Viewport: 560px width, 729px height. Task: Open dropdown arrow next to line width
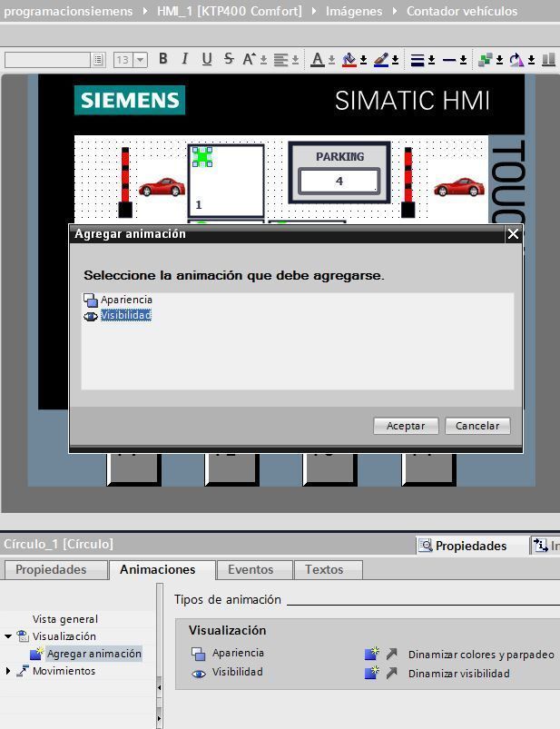pos(432,60)
